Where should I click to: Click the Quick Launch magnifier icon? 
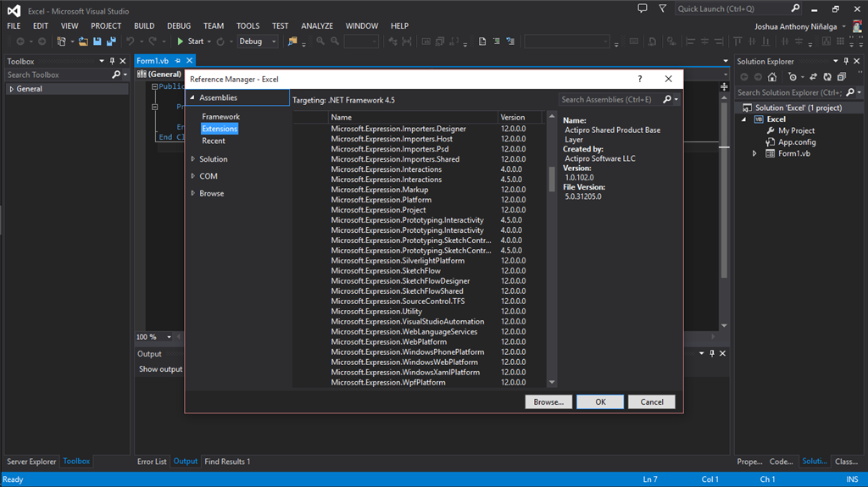tap(795, 8)
